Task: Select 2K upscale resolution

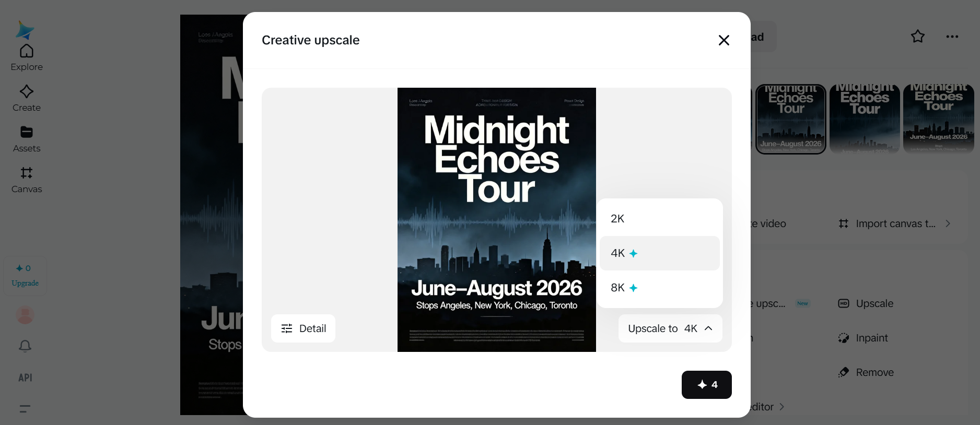Action: (x=659, y=219)
